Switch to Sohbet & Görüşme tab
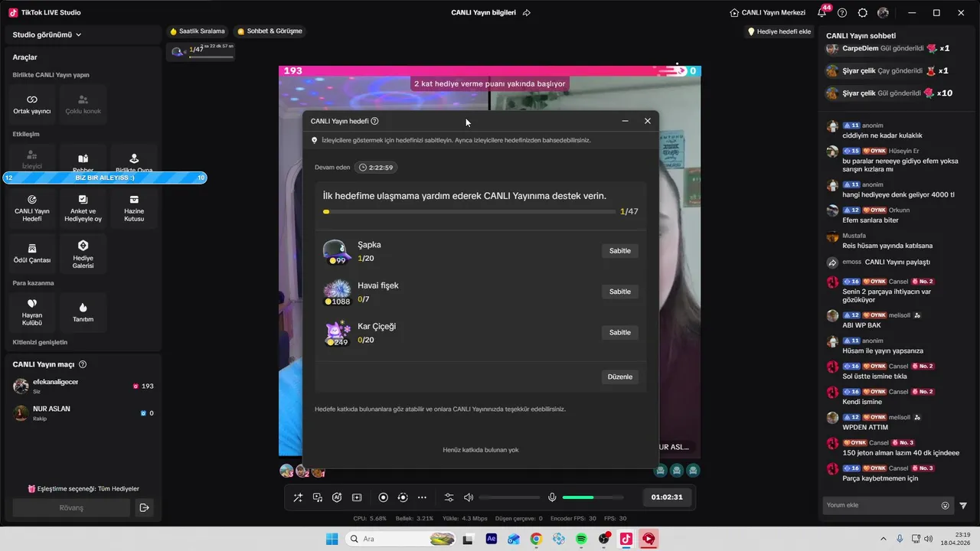 (269, 31)
